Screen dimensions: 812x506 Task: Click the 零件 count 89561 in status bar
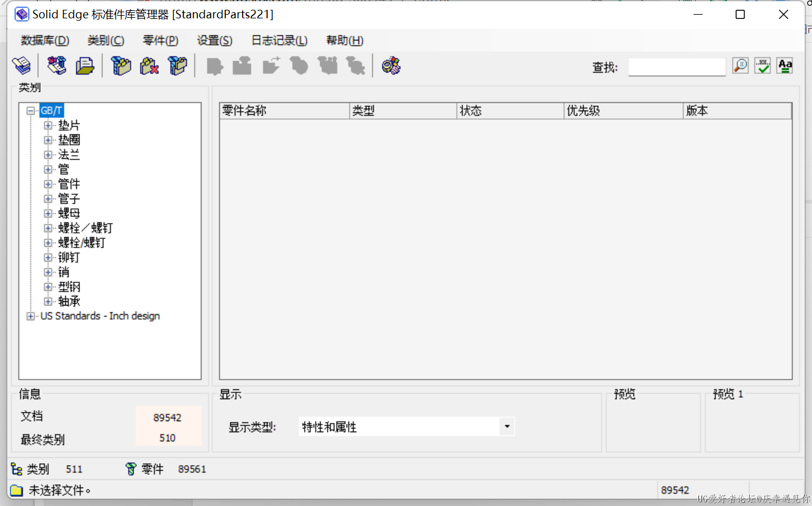point(192,469)
